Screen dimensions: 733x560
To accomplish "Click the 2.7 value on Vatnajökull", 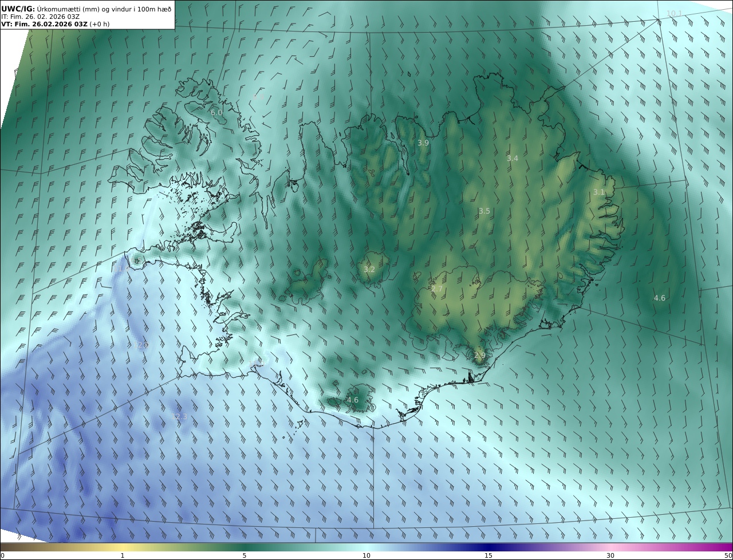I will point(437,289).
